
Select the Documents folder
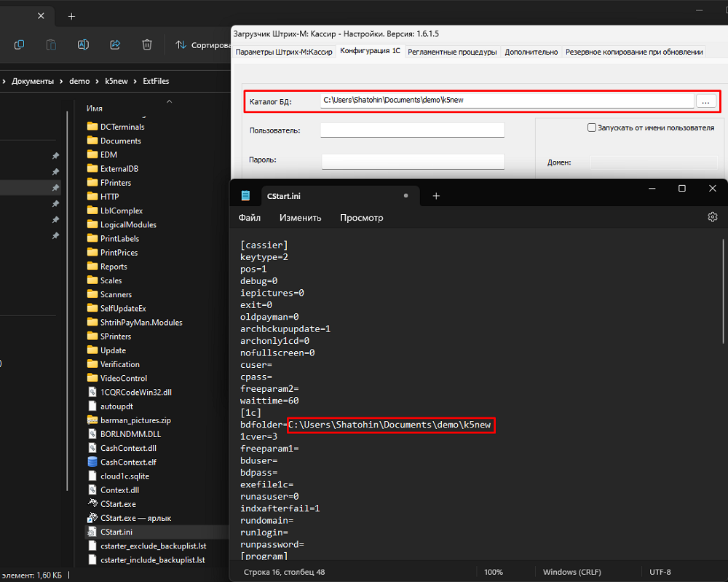114,141
